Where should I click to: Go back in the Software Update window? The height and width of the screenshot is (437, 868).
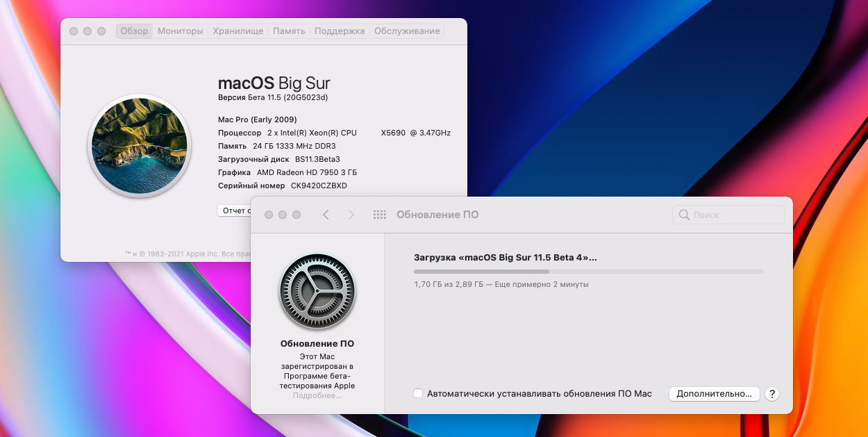pyautogui.click(x=326, y=215)
